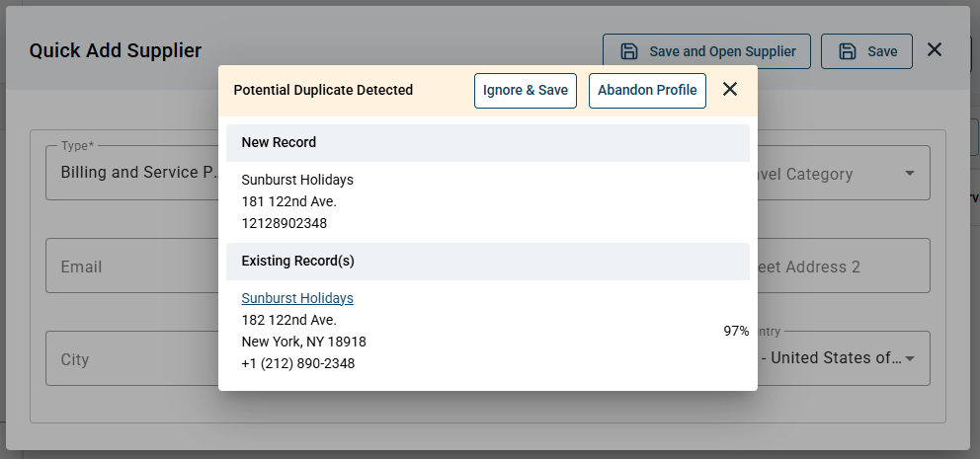The height and width of the screenshot is (459, 980).
Task: Close the Quick Add Supplier dialog
Action: (x=935, y=50)
